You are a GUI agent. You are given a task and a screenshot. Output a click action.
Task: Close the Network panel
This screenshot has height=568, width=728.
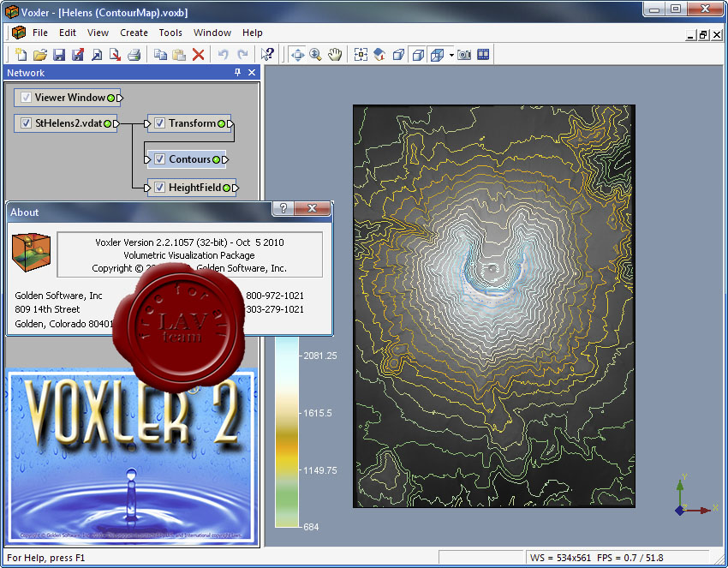[x=252, y=73]
